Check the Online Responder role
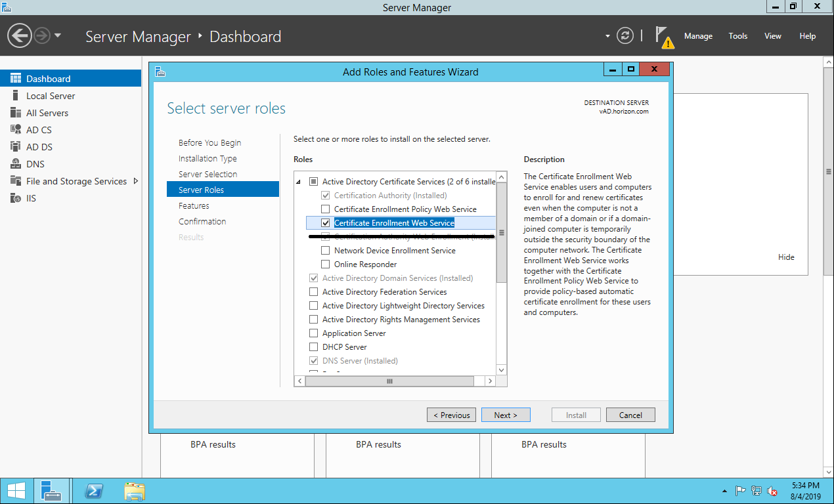 (x=325, y=264)
